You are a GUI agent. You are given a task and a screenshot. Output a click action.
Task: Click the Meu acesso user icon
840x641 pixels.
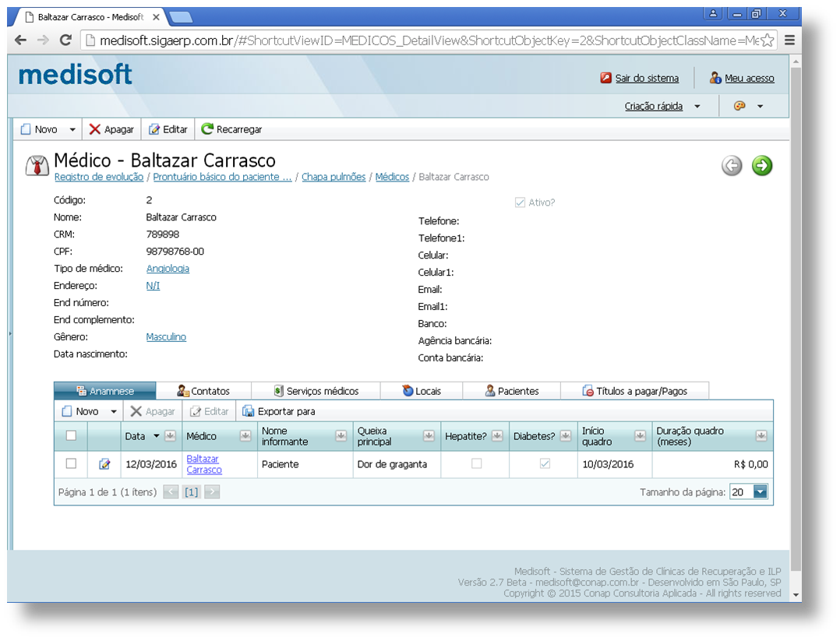[x=715, y=78]
